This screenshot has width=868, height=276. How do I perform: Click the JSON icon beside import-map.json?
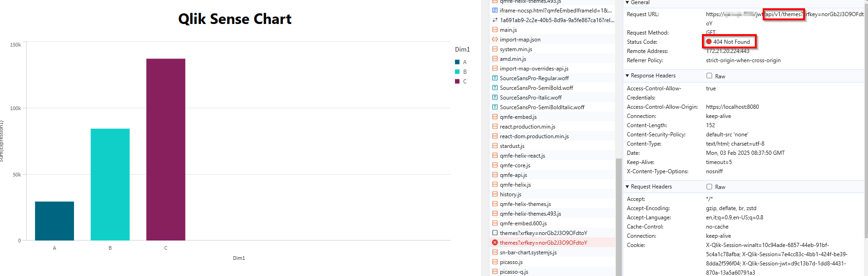[x=495, y=39]
